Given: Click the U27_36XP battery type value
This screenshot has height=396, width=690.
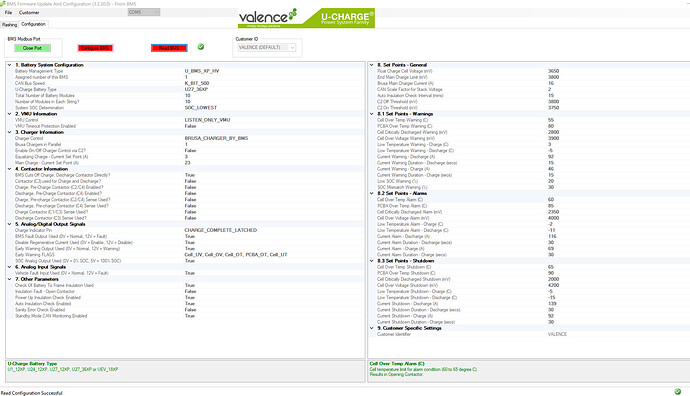Looking at the screenshot, I should [x=196, y=89].
